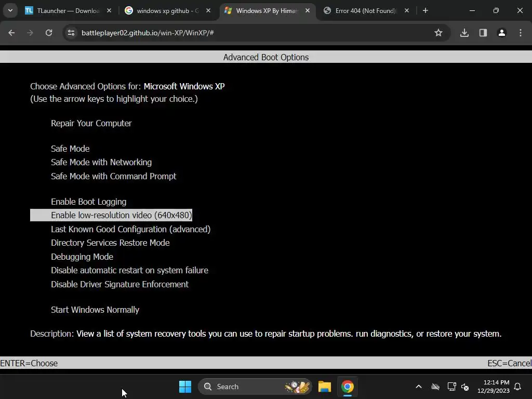This screenshot has width=532, height=399.
Task: Select Enable low-resolution video (640x480)
Action: tap(111, 215)
